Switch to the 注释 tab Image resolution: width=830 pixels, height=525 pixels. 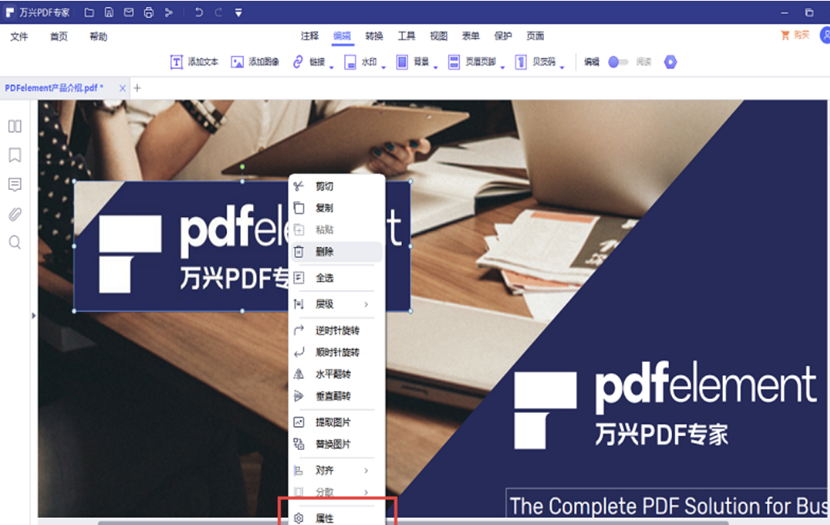point(310,36)
